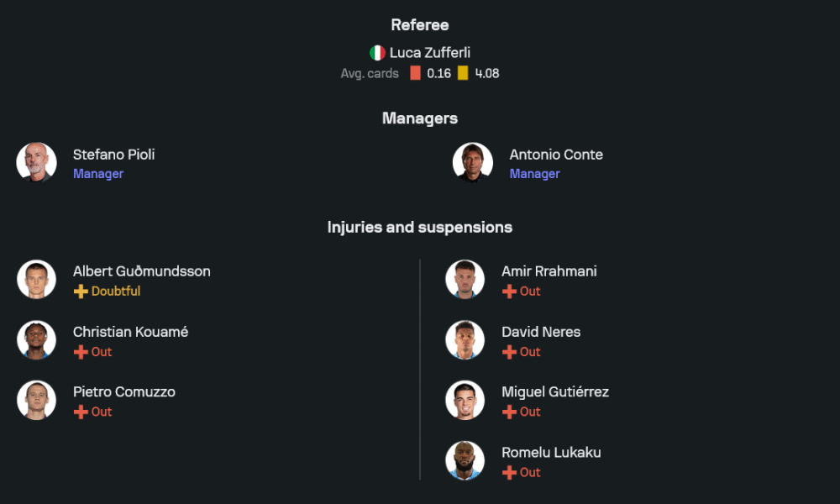The width and height of the screenshot is (840, 504).
Task: Open the Stefano Pioli name link
Action: (x=113, y=155)
